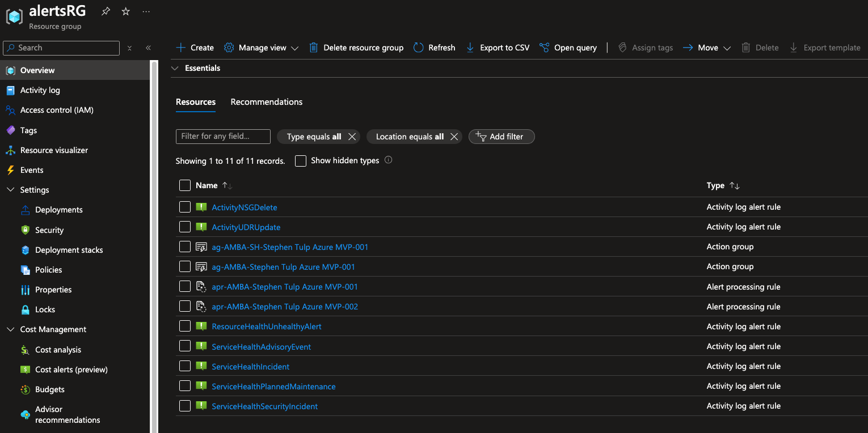Open Policies in the sidebar menu
This screenshot has width=868, height=433.
49,270
